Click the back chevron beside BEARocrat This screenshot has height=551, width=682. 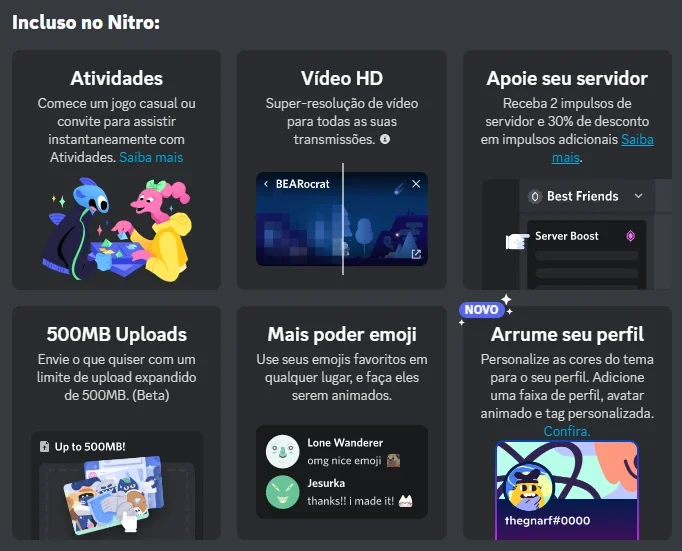(x=266, y=184)
